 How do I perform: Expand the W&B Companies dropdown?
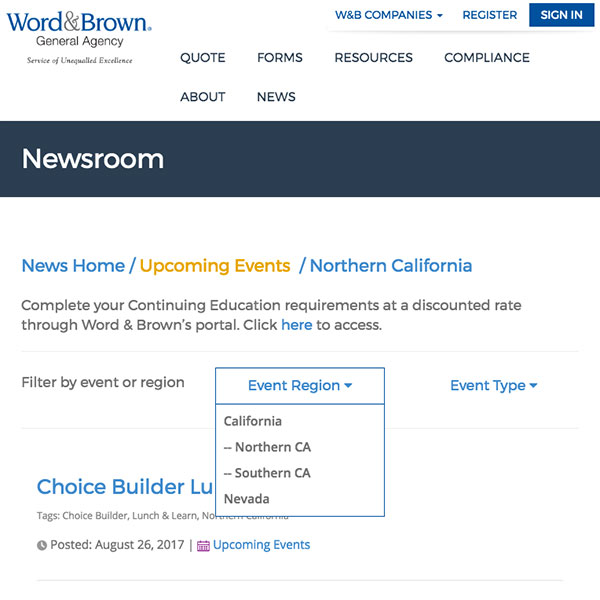pyautogui.click(x=389, y=15)
